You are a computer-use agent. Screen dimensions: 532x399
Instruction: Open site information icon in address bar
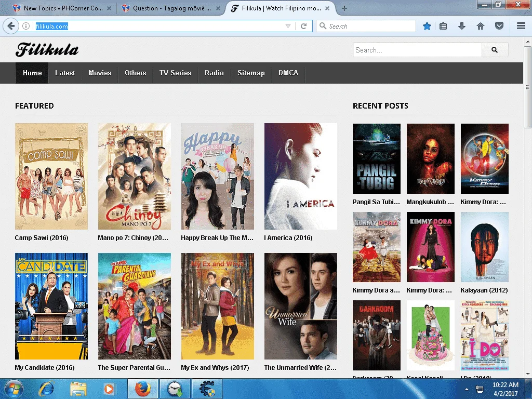click(26, 26)
